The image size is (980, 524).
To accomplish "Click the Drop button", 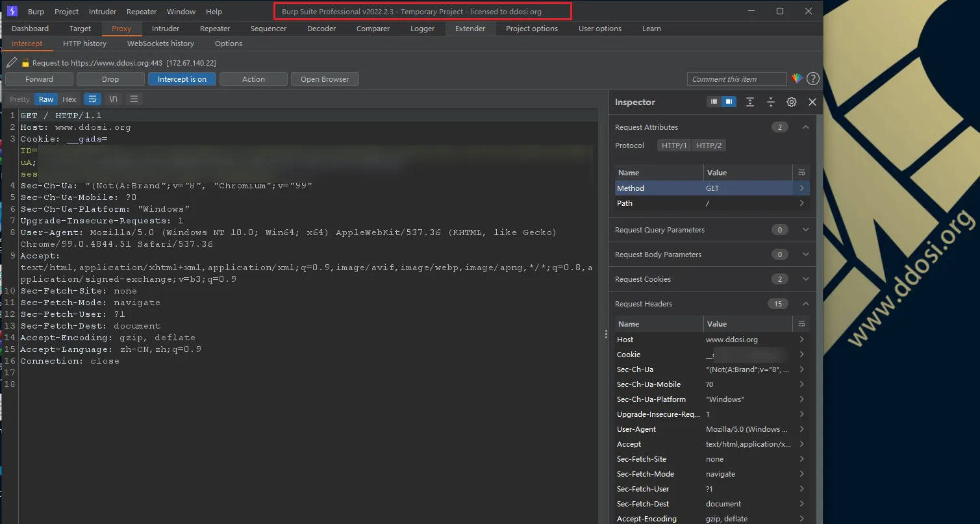I will click(110, 79).
